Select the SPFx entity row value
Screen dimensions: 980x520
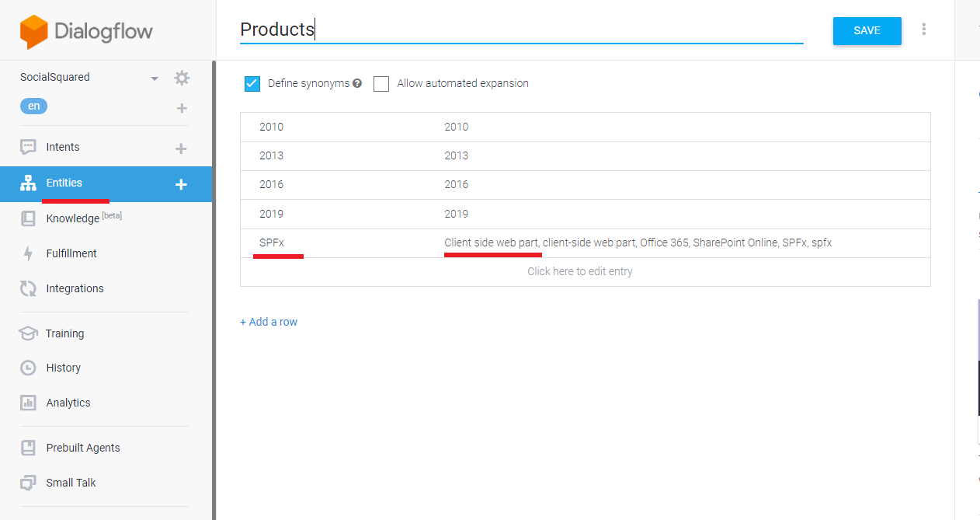pyautogui.click(x=272, y=243)
